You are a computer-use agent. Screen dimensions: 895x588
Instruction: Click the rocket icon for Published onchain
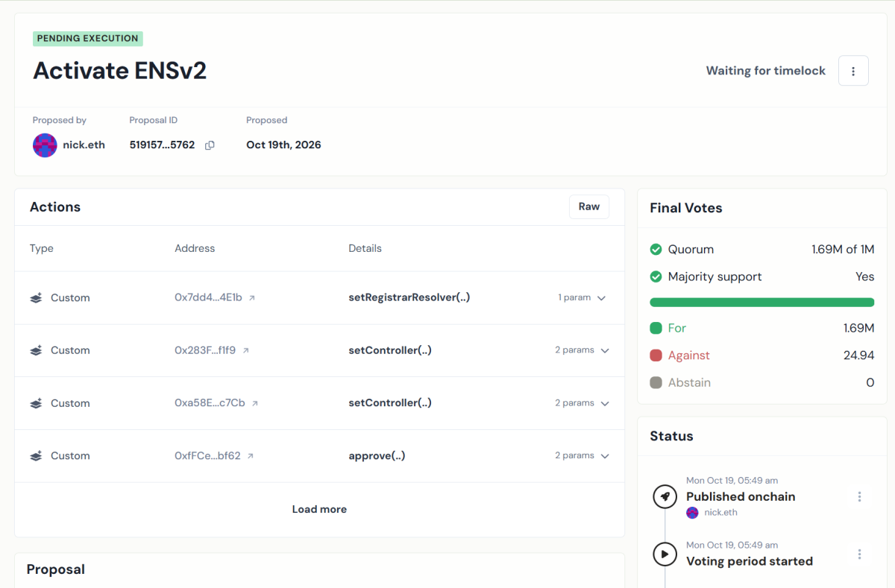(665, 496)
